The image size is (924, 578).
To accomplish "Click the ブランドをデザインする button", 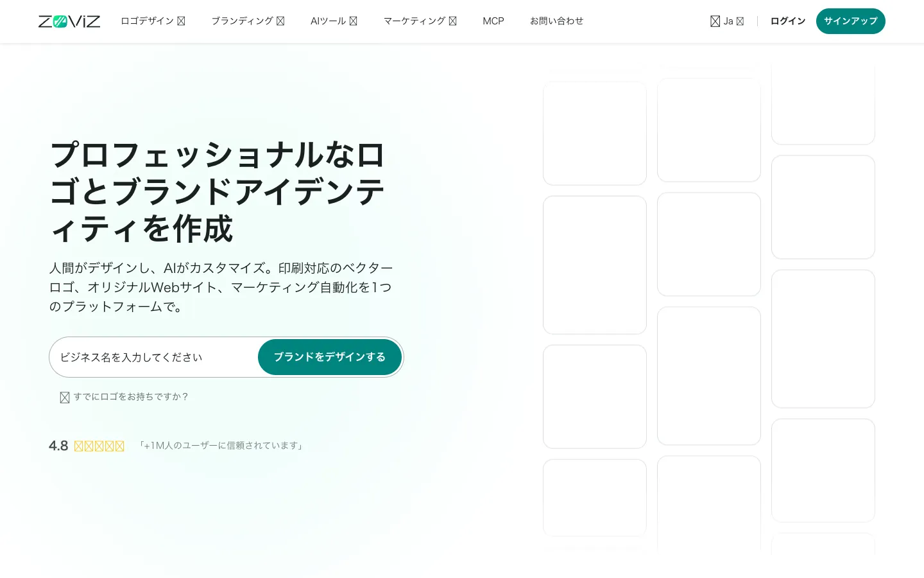I will click(x=330, y=357).
